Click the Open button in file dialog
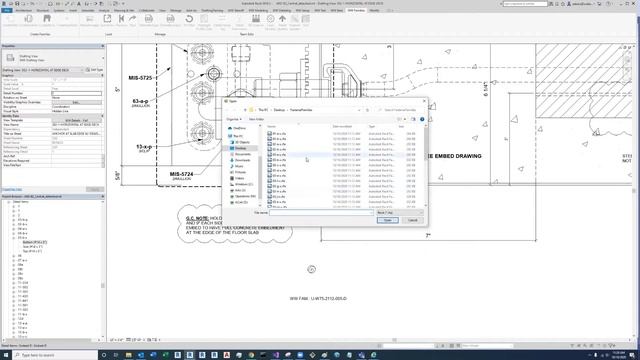 pyautogui.click(x=387, y=220)
